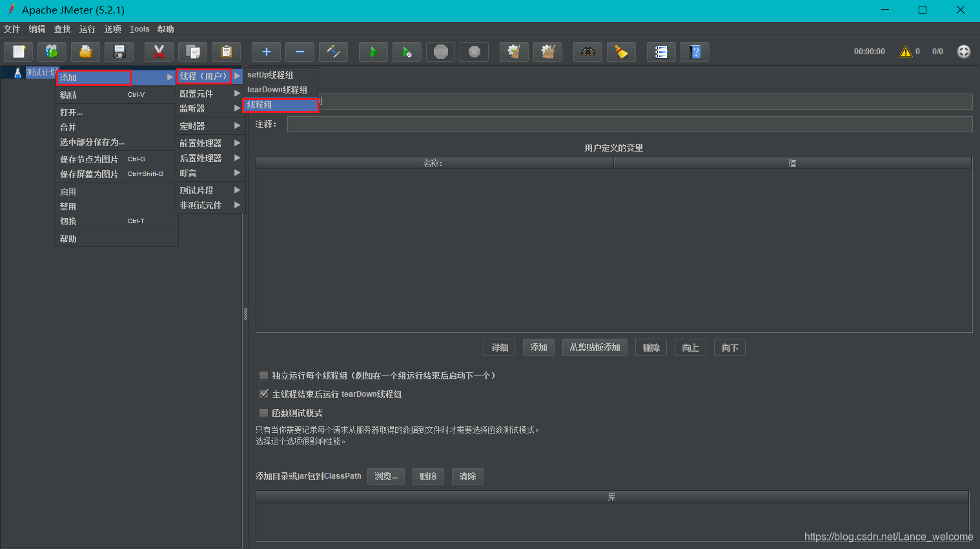Save the test plan using the disk icon
Viewport: 980px width, 549px height.
point(119,52)
